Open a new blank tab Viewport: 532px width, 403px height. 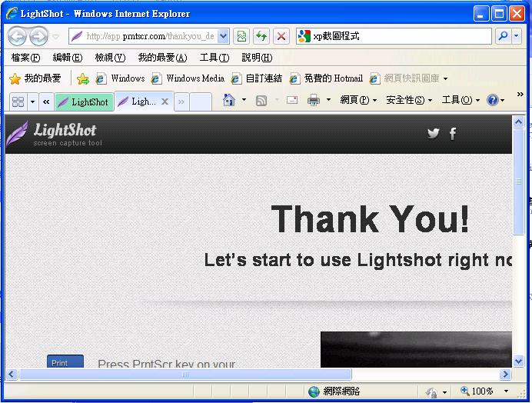pos(200,102)
